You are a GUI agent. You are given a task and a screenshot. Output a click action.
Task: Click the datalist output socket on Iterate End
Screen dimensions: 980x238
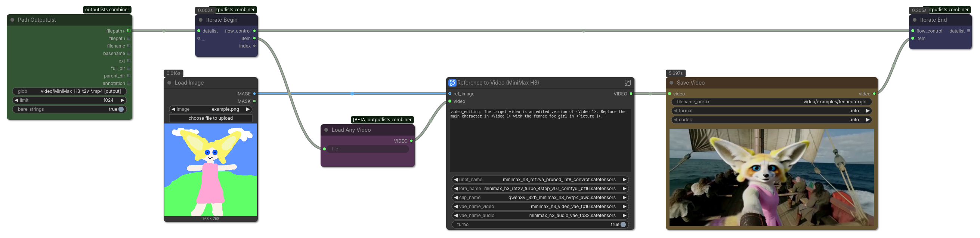pos(968,31)
